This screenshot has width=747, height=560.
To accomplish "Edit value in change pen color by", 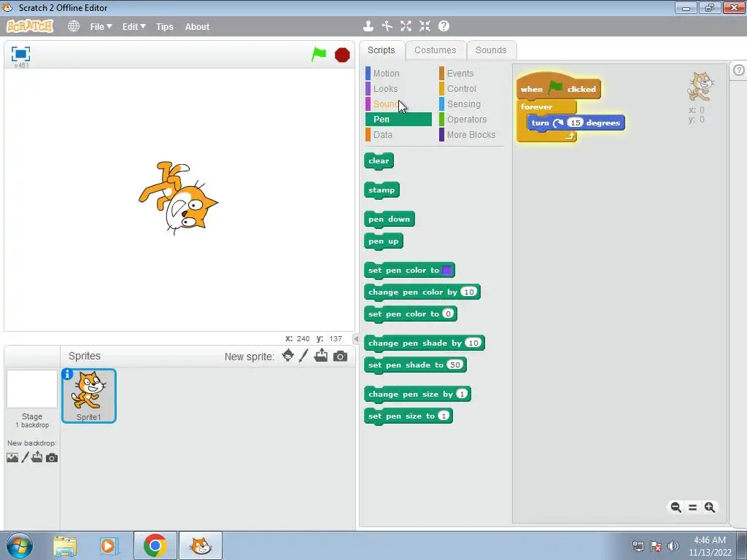I will (469, 292).
